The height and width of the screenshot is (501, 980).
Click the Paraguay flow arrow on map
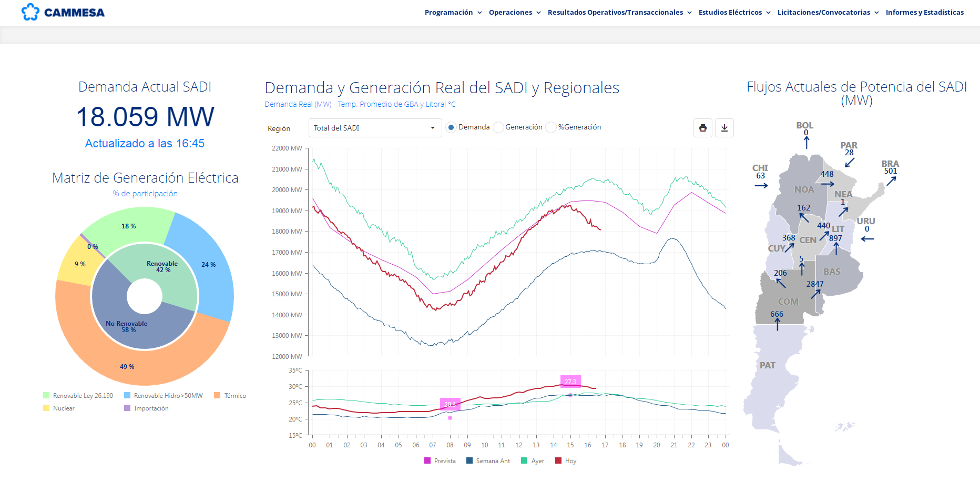pos(850,163)
